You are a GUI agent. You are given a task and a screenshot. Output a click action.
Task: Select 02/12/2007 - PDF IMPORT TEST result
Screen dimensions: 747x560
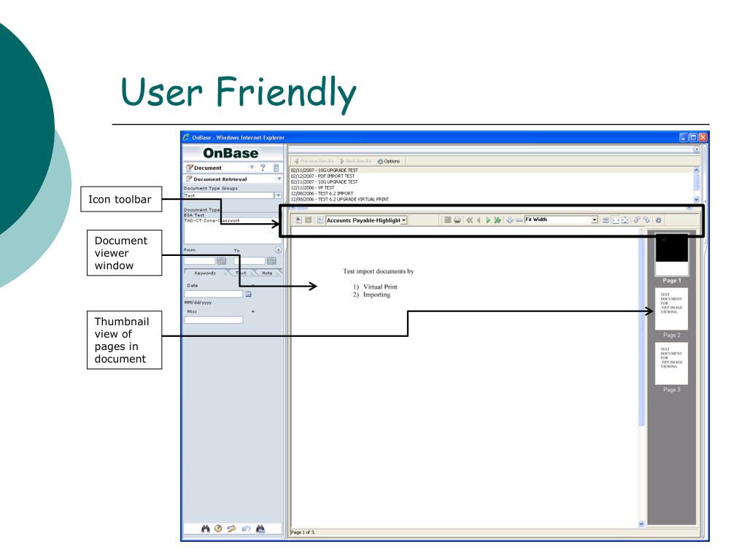pos(323,176)
